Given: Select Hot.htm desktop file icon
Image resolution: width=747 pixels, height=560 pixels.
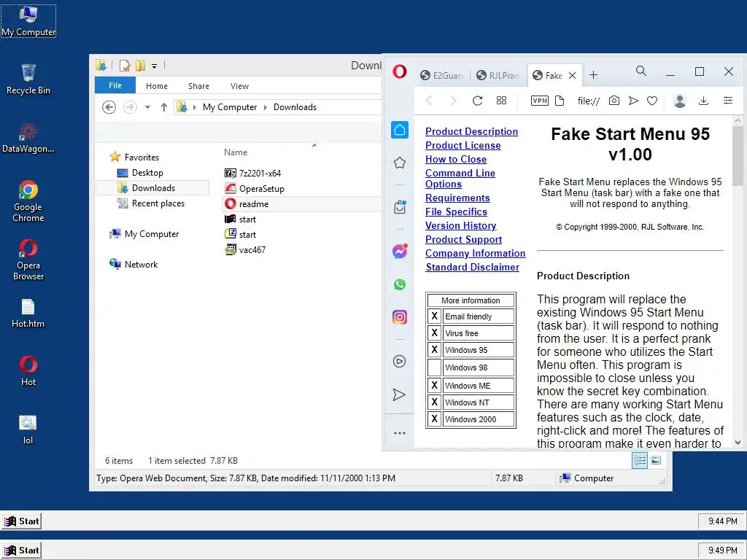Looking at the screenshot, I should click(28, 314).
